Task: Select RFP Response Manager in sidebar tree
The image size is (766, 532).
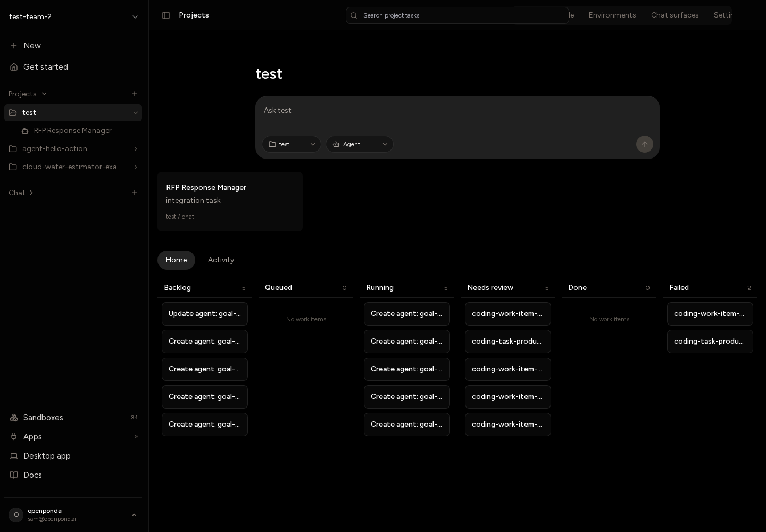Action: 73,131
